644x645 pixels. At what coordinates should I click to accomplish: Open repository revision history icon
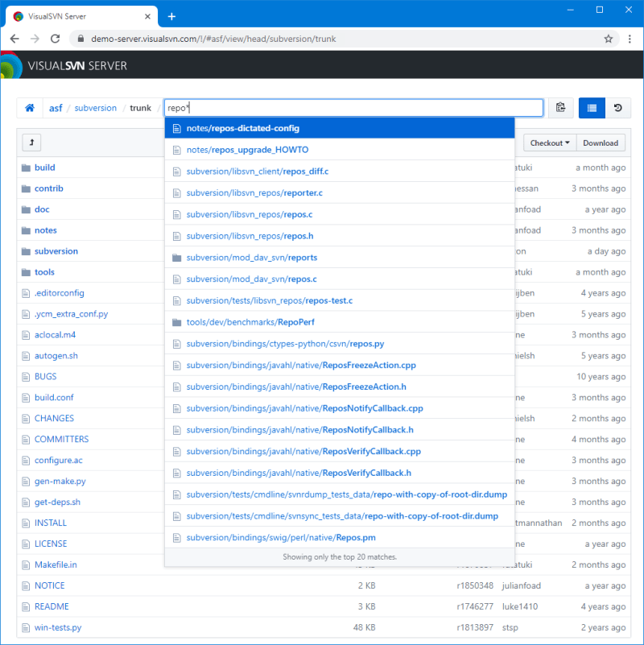tap(620, 107)
